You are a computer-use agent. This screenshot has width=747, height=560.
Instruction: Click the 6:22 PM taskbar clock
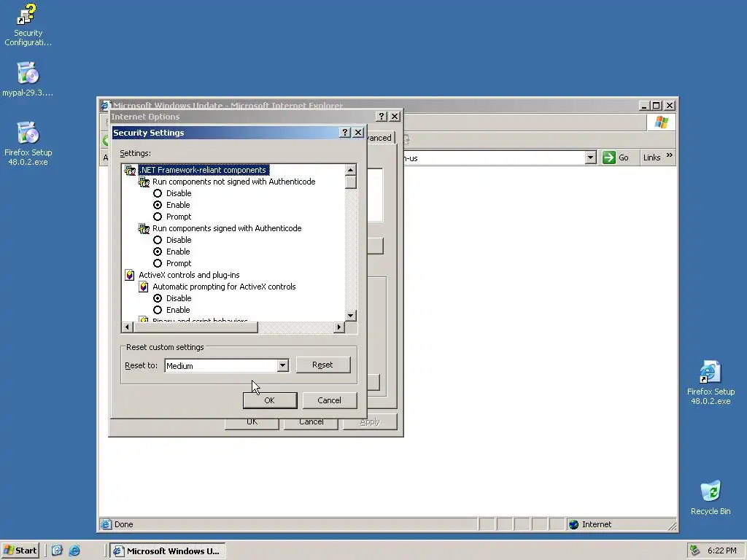[721, 551]
